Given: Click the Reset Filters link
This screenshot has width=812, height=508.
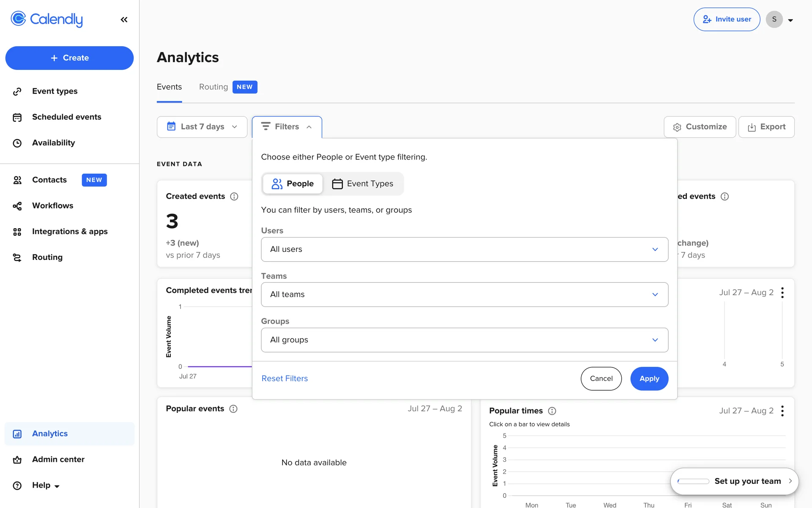Looking at the screenshot, I should (285, 378).
